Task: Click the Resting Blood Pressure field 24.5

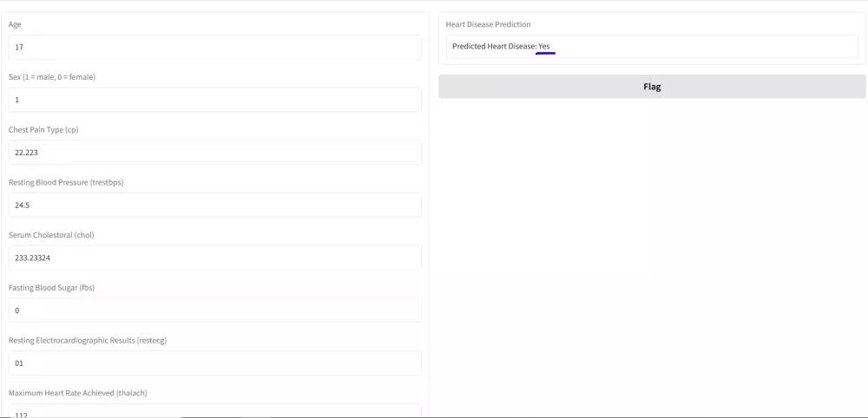Action: (214, 206)
